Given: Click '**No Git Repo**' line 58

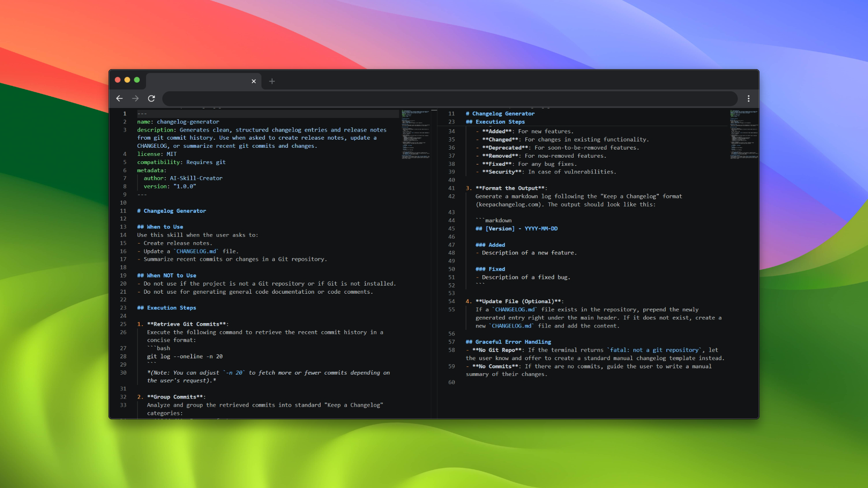Looking at the screenshot, I should [595, 354].
